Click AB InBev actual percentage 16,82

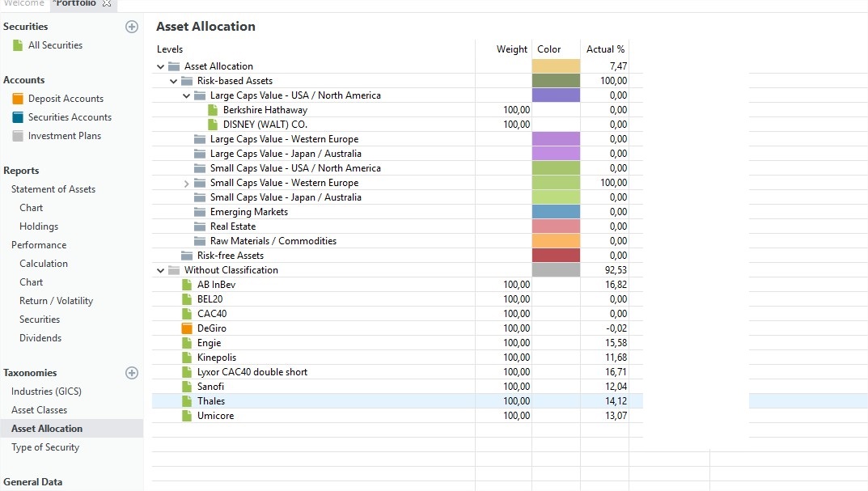click(616, 285)
